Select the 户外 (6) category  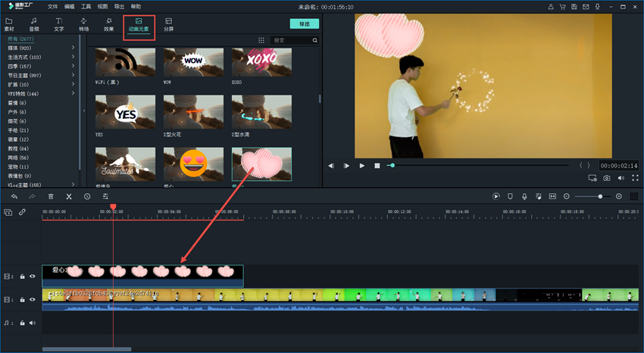click(x=17, y=111)
